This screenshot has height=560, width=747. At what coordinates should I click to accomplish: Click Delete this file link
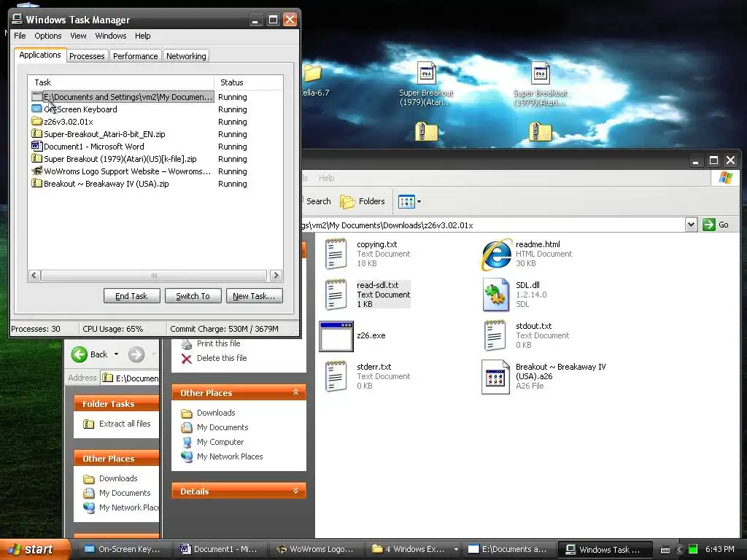click(222, 358)
